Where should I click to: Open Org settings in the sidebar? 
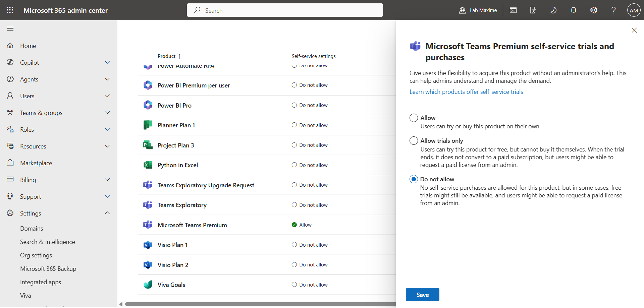point(36,255)
